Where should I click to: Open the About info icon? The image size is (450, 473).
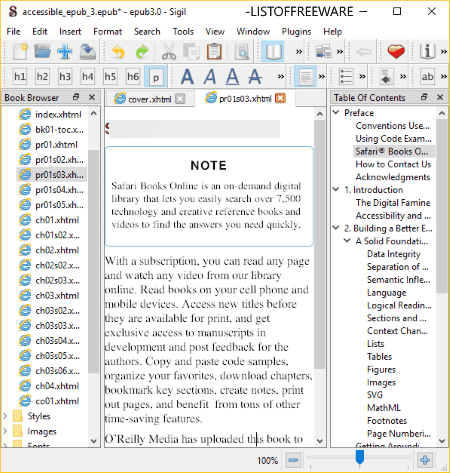427,52
